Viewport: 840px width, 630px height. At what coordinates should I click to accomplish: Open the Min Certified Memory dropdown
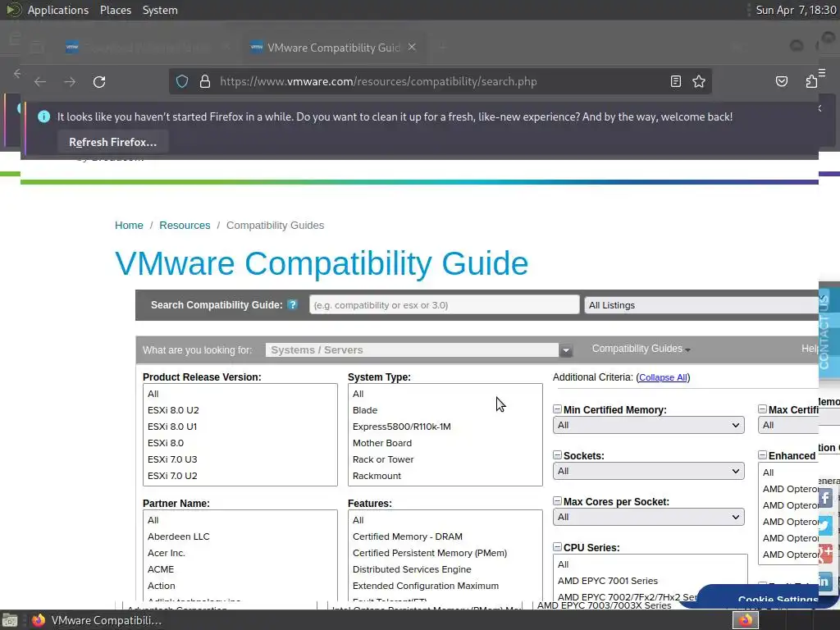[648, 425]
